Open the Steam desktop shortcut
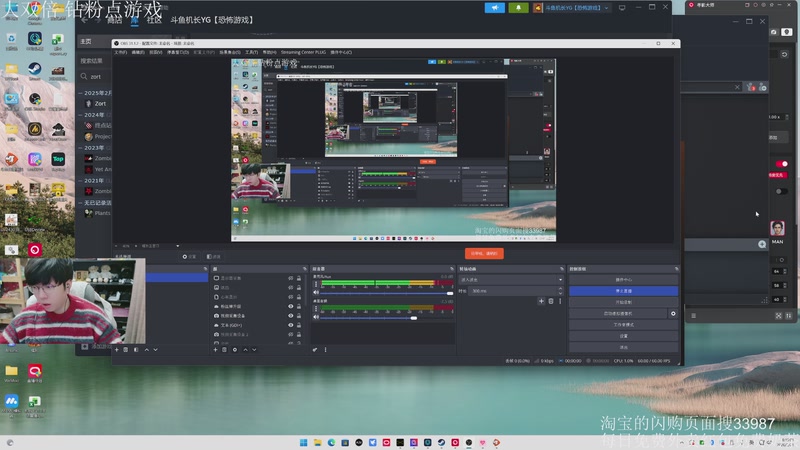 coord(35,71)
